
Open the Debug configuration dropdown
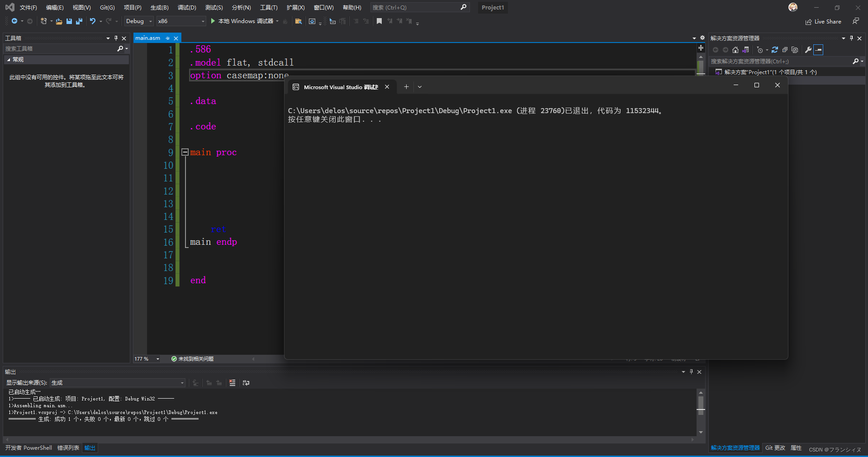click(x=138, y=21)
